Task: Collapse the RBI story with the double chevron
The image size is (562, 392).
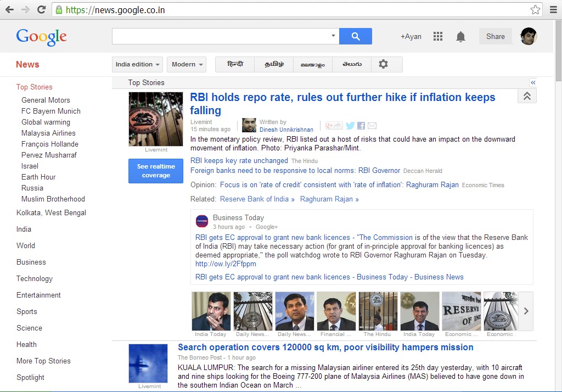Action: pyautogui.click(x=527, y=96)
